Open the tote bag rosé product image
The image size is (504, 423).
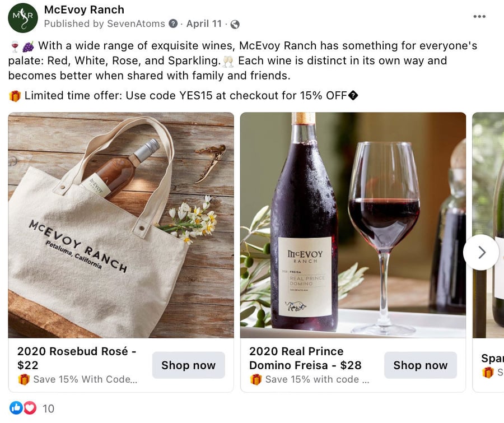click(x=121, y=225)
